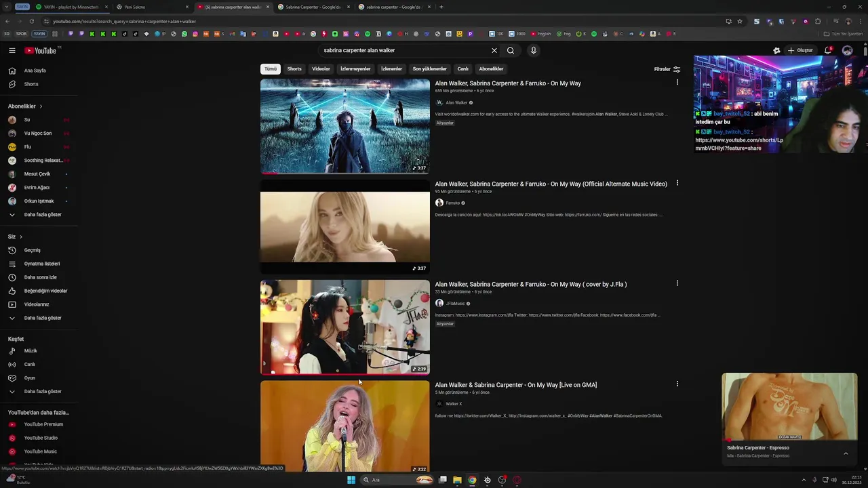The height and width of the screenshot is (488, 868).
Task: Select the Canlı filter chip
Action: 462,69
